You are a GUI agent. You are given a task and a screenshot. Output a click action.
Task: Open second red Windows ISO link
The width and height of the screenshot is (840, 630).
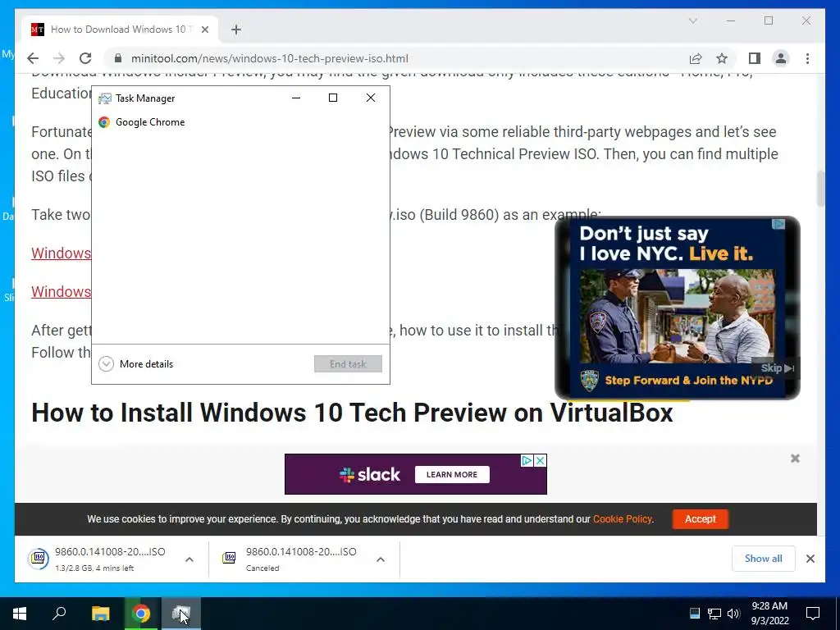(x=61, y=291)
